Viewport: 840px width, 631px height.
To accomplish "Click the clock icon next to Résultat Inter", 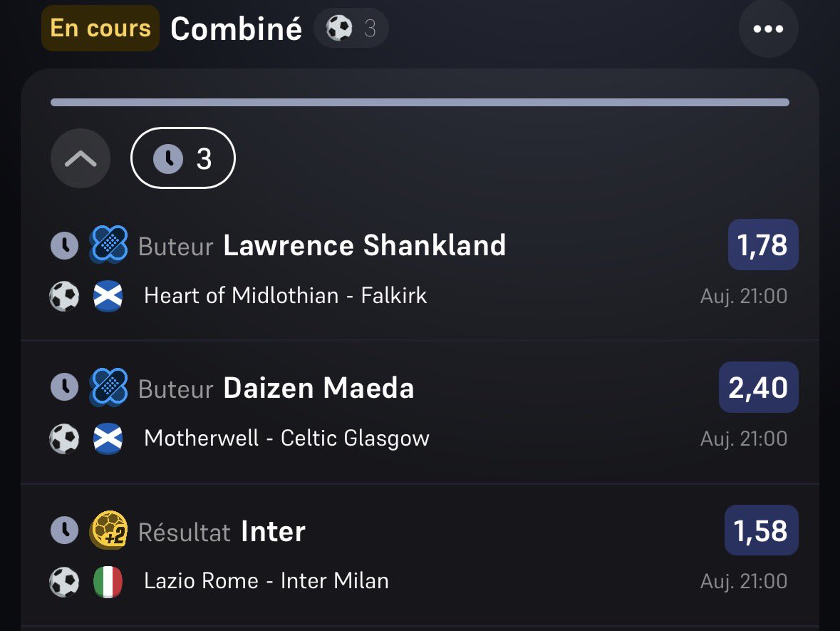I will 64,530.
